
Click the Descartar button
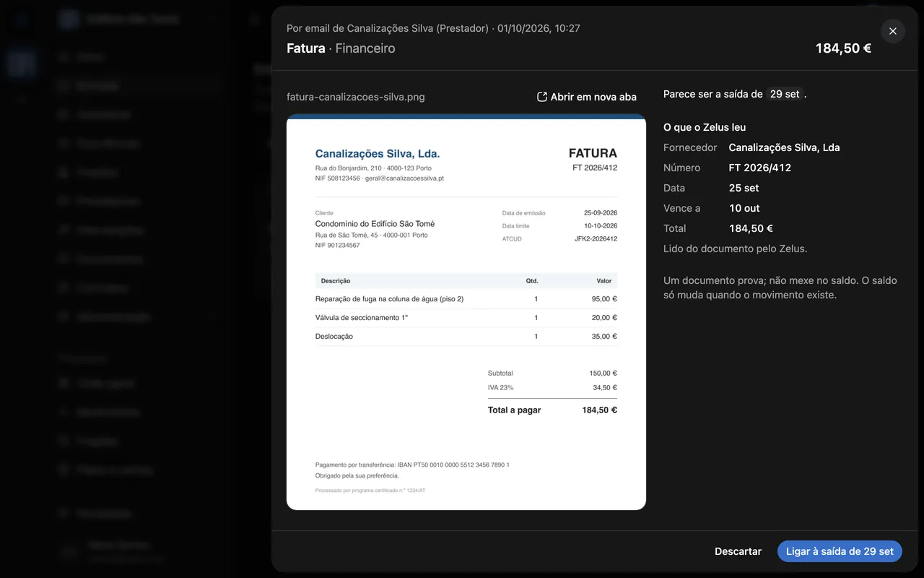coord(738,551)
